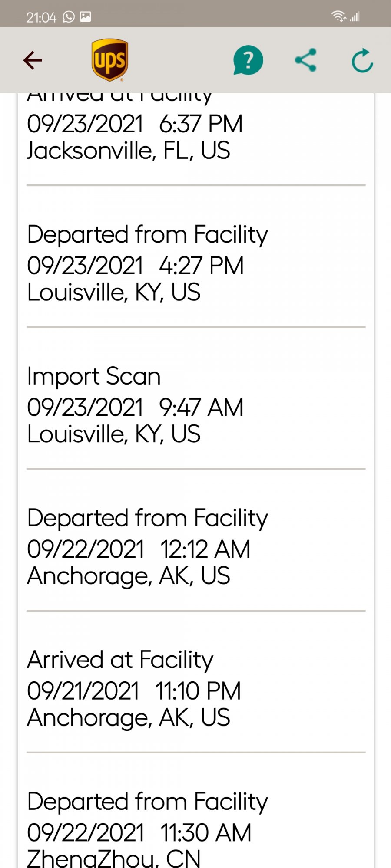Tap the 09/23/2021 9:47 AM timestamp

(x=135, y=408)
